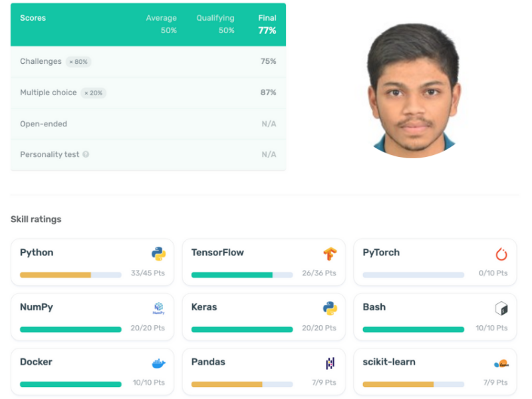Click the 26/36 Pts TensorFlow score

pyautogui.click(x=319, y=273)
